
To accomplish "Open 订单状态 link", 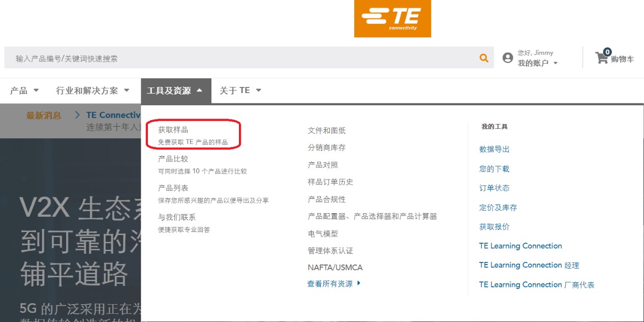I will coord(494,188).
